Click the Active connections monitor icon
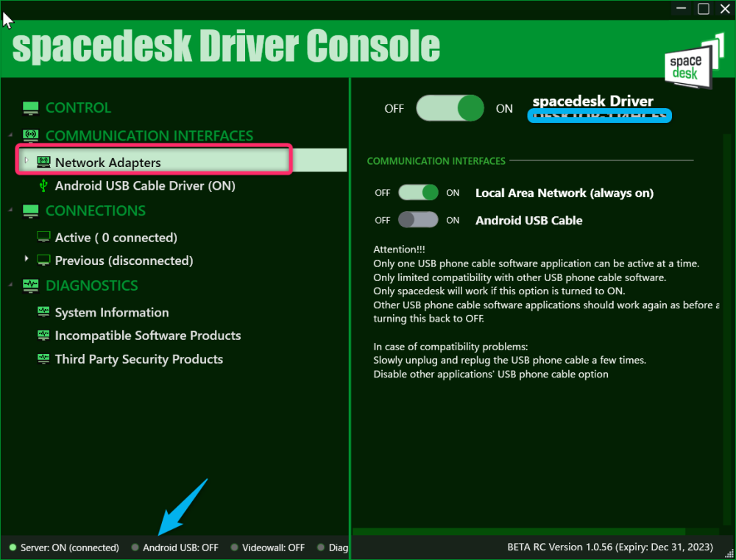736x560 pixels. point(43,237)
